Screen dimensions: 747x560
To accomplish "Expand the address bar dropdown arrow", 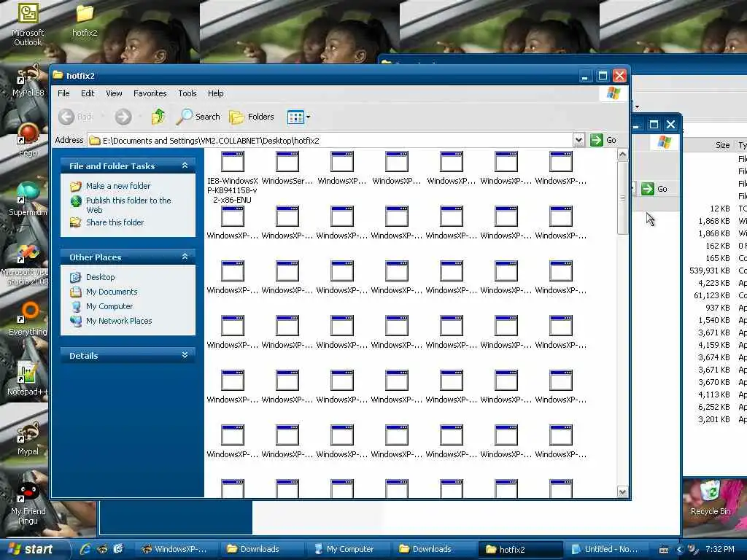I will click(x=578, y=141).
